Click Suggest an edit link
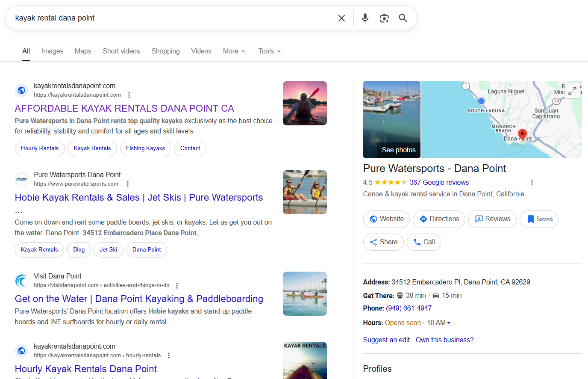Viewport: 588px width, 379px height. pos(386,340)
